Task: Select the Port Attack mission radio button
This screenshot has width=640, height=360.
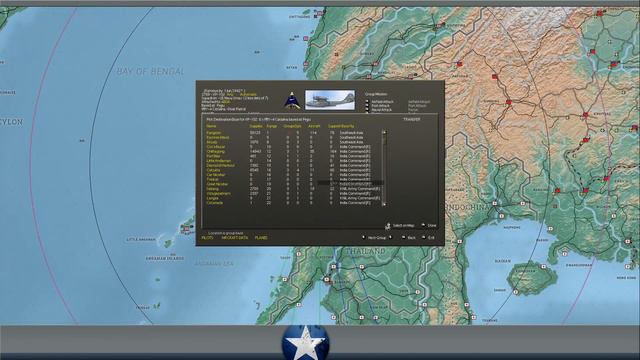Action: 367,105
